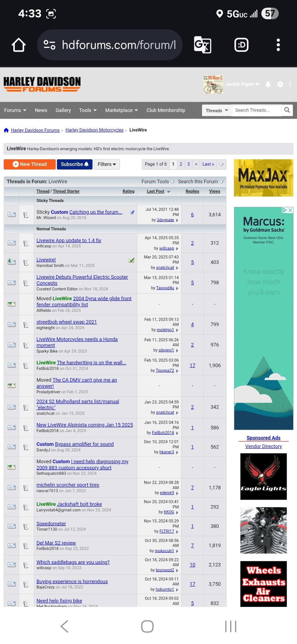Expand the Filters dropdown

(x=107, y=164)
